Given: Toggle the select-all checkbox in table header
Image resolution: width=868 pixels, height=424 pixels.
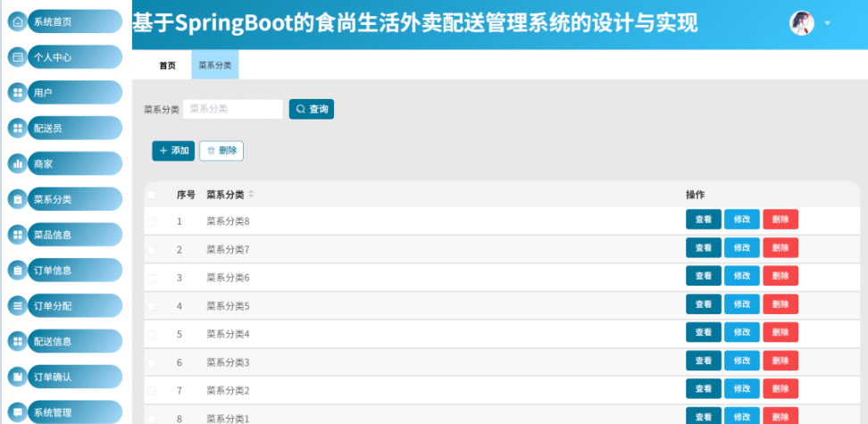Looking at the screenshot, I should click(x=151, y=195).
